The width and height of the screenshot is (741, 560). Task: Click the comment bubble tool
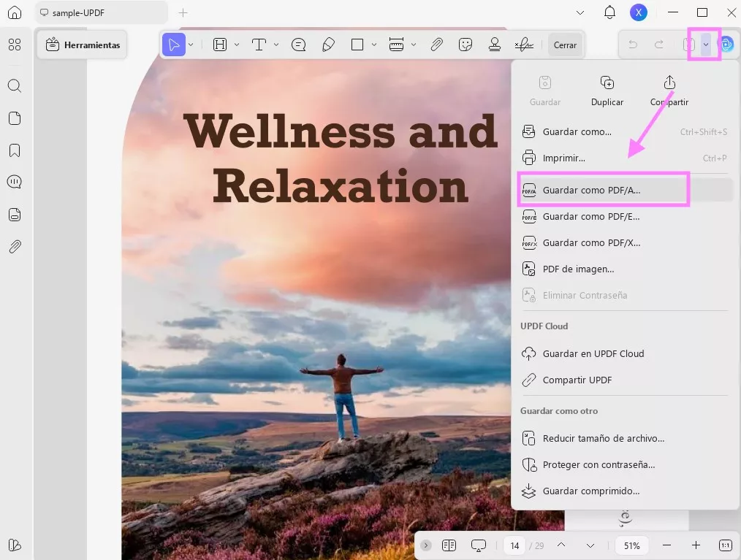pyautogui.click(x=298, y=45)
